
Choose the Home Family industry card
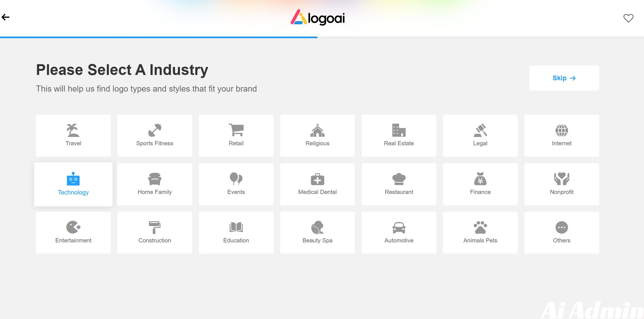(154, 184)
